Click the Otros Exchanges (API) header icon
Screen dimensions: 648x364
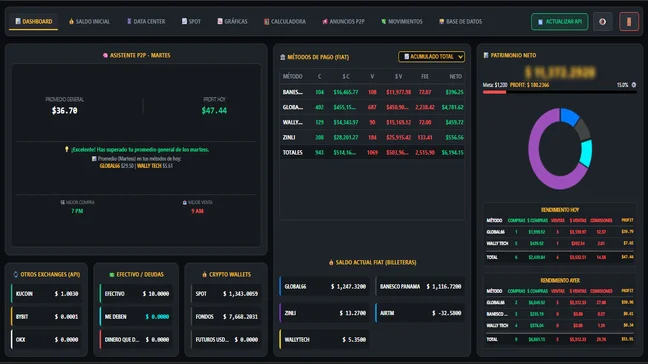pos(16,274)
